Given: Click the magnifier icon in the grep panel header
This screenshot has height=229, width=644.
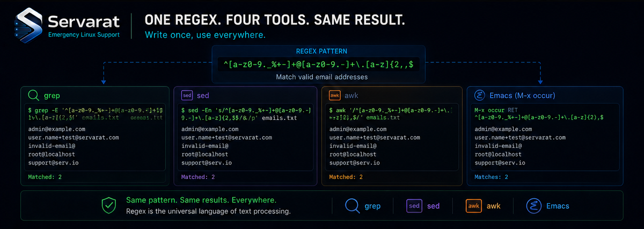Looking at the screenshot, I should [34, 96].
